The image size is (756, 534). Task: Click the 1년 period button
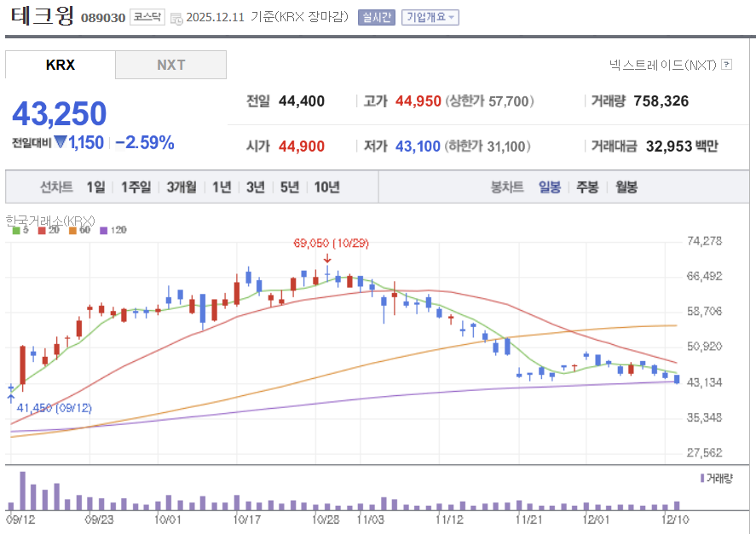pyautogui.click(x=221, y=187)
